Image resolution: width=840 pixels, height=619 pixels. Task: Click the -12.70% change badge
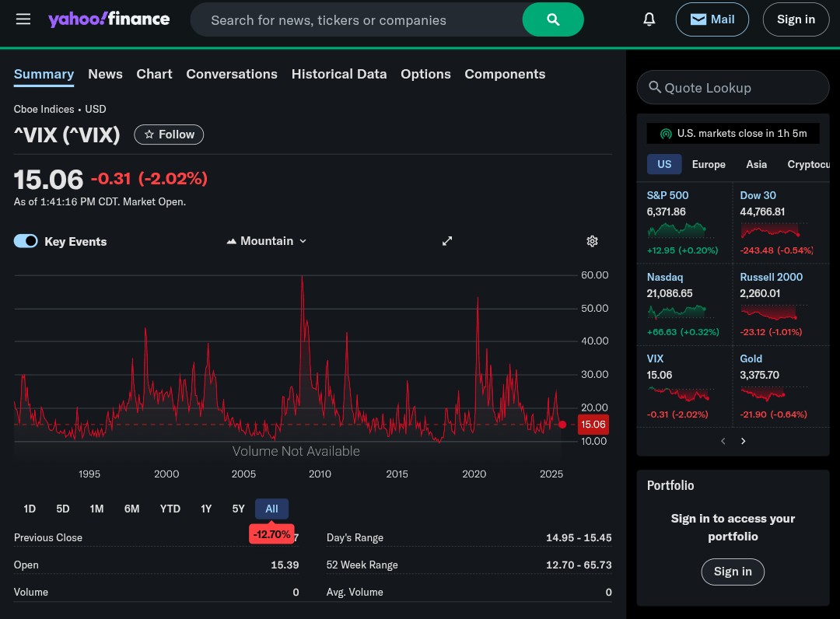click(271, 534)
